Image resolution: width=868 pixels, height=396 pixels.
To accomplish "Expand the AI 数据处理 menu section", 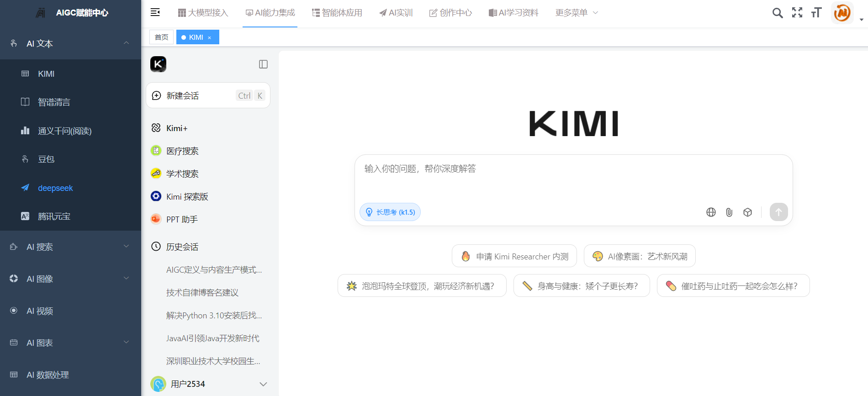I will [70, 375].
